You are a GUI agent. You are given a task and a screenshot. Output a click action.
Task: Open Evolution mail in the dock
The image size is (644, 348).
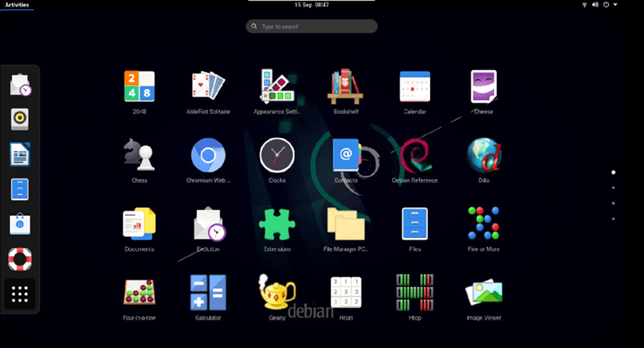point(20,85)
